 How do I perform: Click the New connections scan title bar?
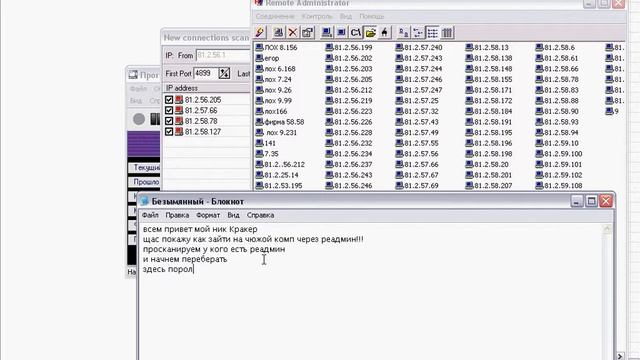[206, 38]
